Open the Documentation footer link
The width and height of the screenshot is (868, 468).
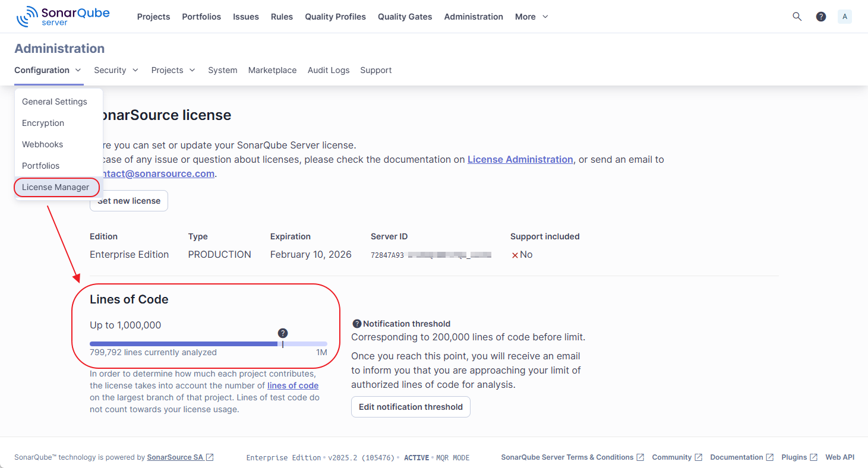[x=737, y=457]
